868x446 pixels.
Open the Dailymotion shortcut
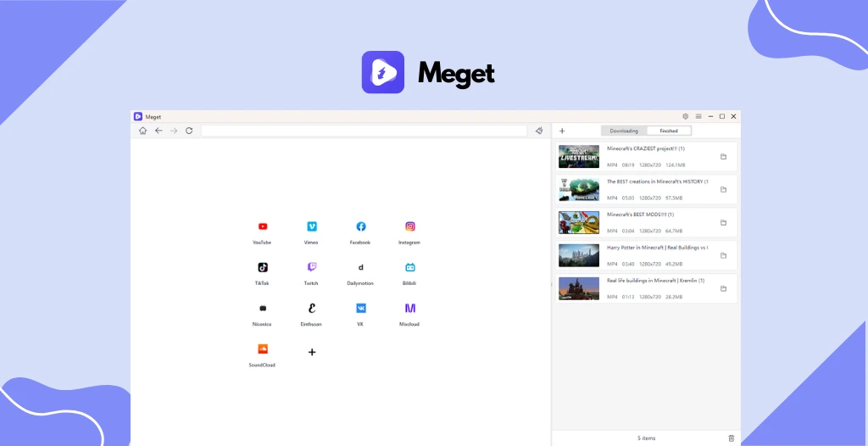click(x=360, y=267)
